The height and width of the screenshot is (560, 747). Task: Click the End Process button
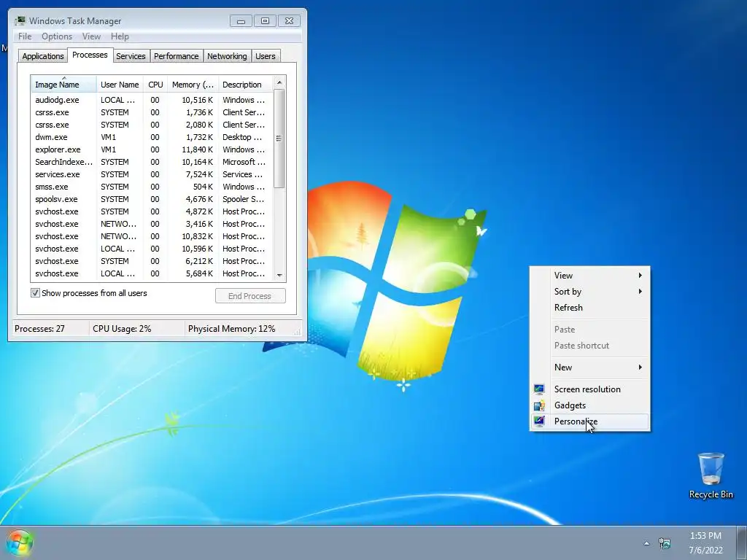tap(250, 296)
